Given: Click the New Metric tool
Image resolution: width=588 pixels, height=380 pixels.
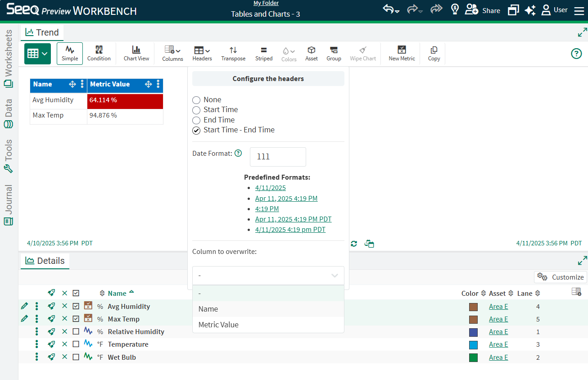Looking at the screenshot, I should (402, 53).
